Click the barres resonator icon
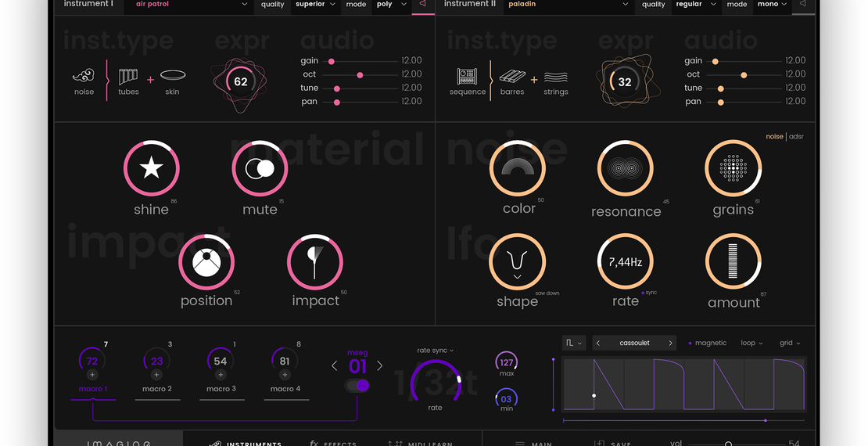Screen dimensions: 868x446 pos(512,77)
